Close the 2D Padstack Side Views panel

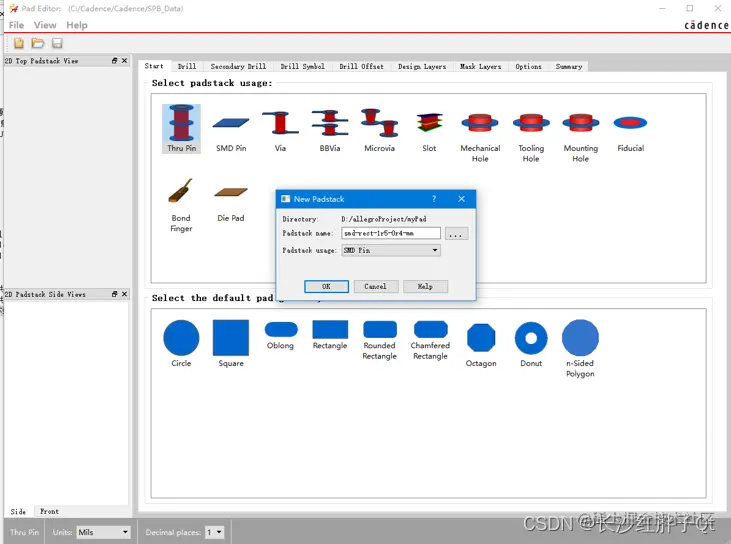click(x=124, y=294)
